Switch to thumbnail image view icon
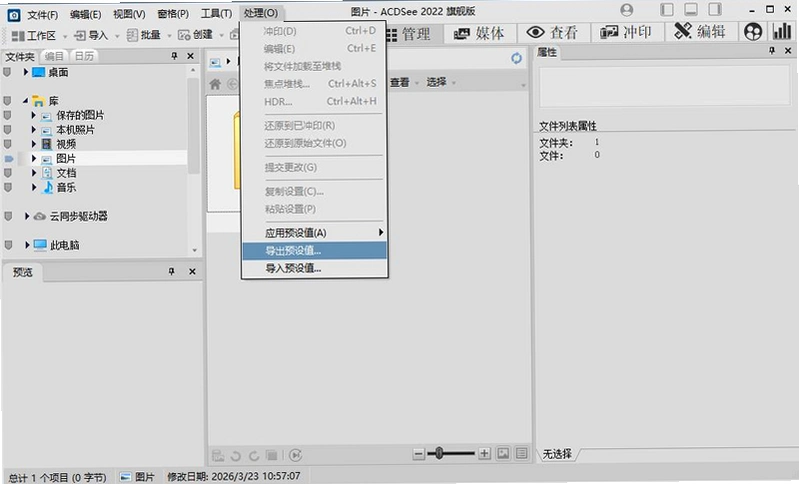This screenshot has height=484, width=799. coord(503,453)
